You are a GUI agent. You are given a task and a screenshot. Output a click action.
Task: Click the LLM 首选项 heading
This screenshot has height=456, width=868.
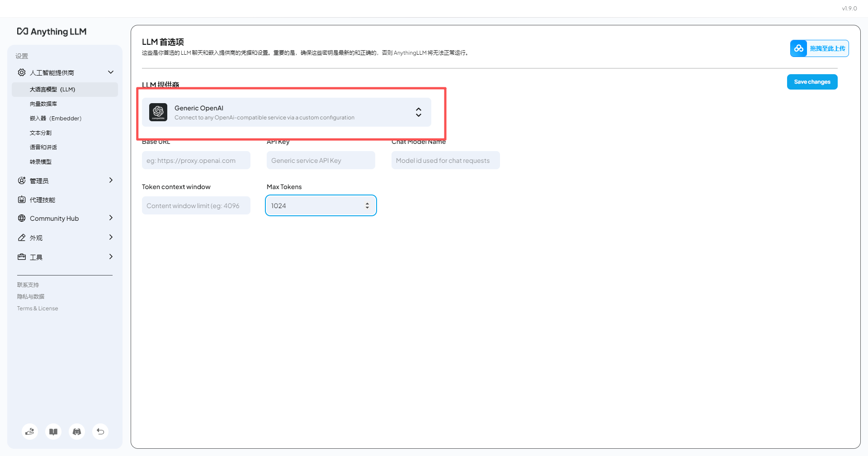click(163, 42)
